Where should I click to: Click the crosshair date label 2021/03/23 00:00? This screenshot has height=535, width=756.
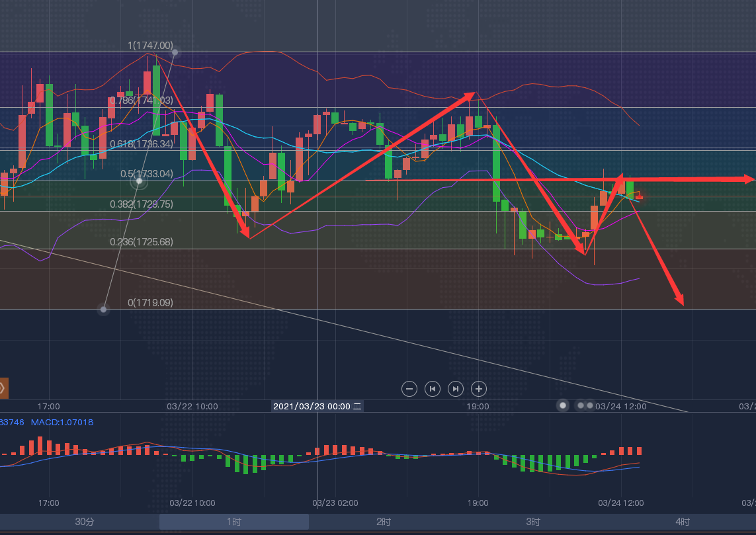(317, 406)
